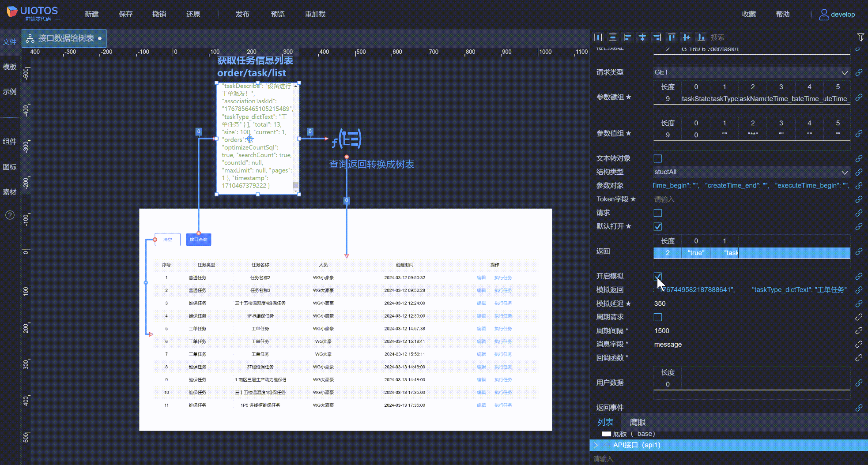Image resolution: width=868 pixels, height=465 pixels.
Task: Click the unlinked icon beside 周期请求
Action: tap(859, 317)
